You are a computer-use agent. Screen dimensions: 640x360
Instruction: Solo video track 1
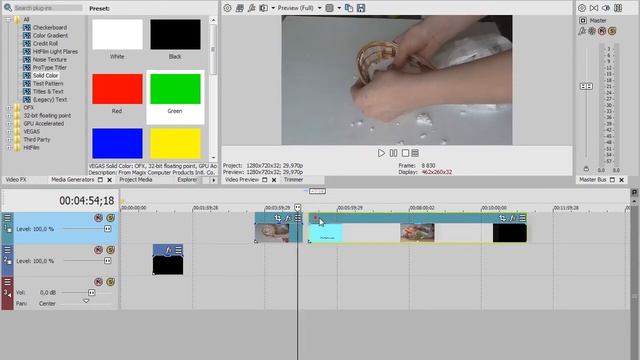pyautogui.click(x=110, y=218)
